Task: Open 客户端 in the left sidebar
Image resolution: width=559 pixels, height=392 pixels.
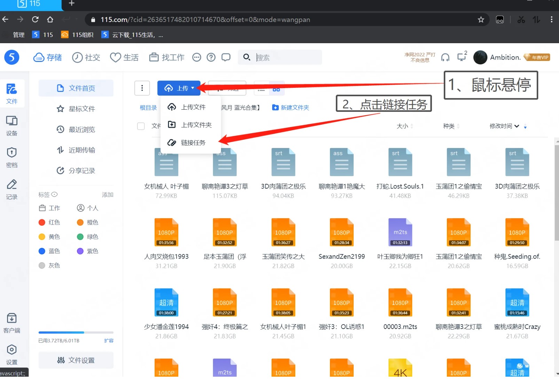Action: tap(11, 323)
